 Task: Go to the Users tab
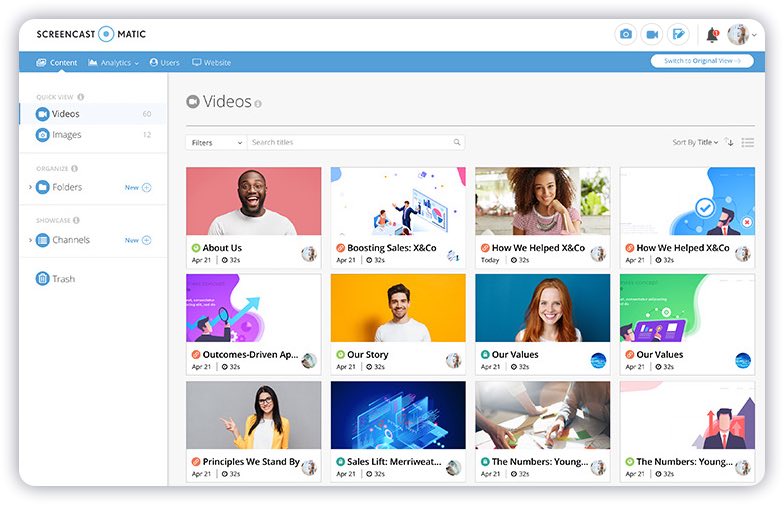164,62
